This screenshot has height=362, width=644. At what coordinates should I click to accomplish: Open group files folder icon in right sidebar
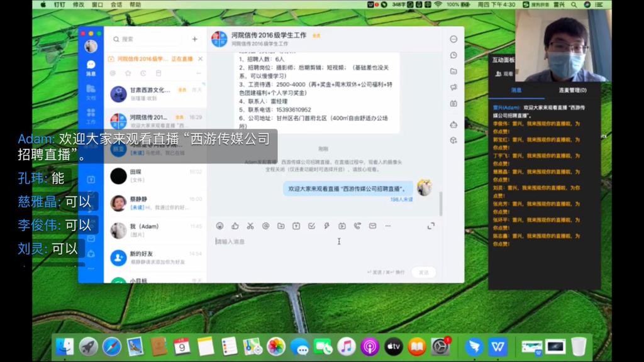pos(453,71)
